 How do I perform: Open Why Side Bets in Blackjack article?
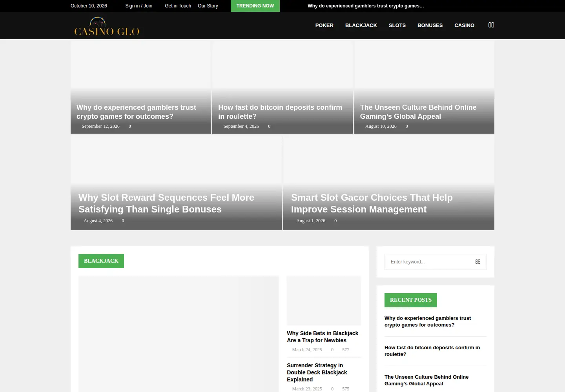(323, 337)
